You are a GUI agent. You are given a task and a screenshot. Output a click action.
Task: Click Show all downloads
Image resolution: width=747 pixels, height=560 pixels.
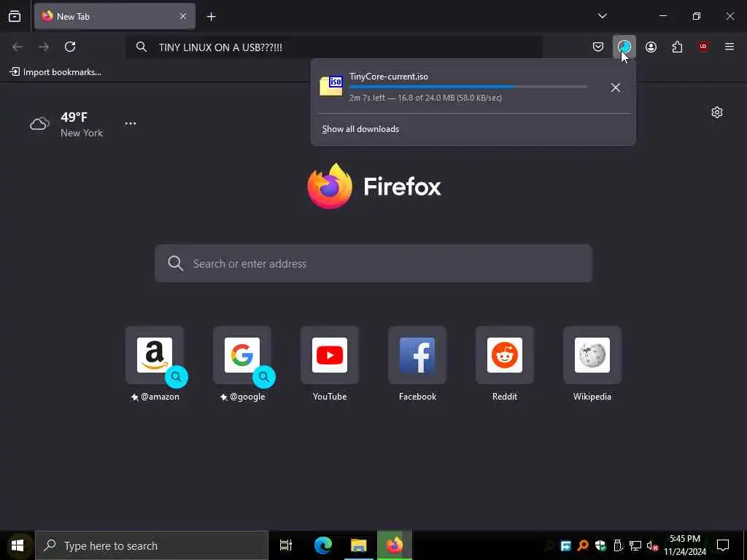click(x=360, y=129)
